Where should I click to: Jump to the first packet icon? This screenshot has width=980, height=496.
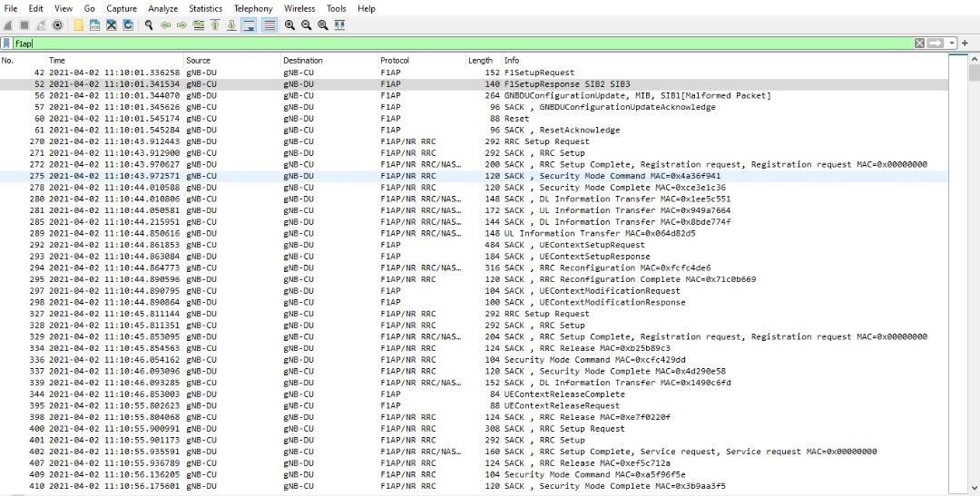[215, 24]
